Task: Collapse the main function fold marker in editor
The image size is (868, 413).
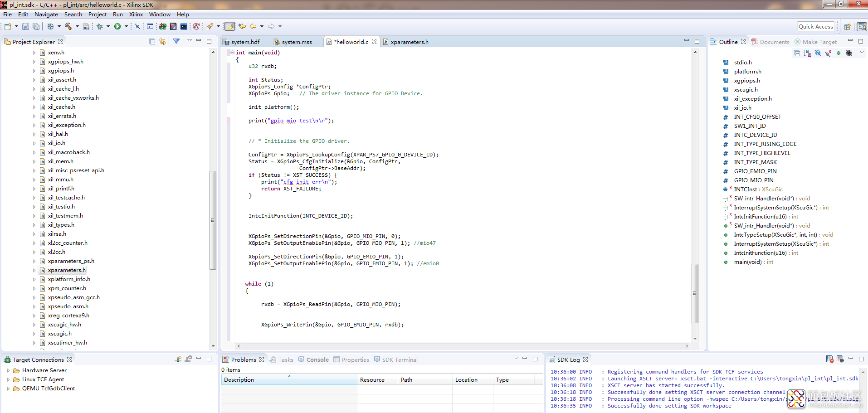Action: (x=232, y=53)
